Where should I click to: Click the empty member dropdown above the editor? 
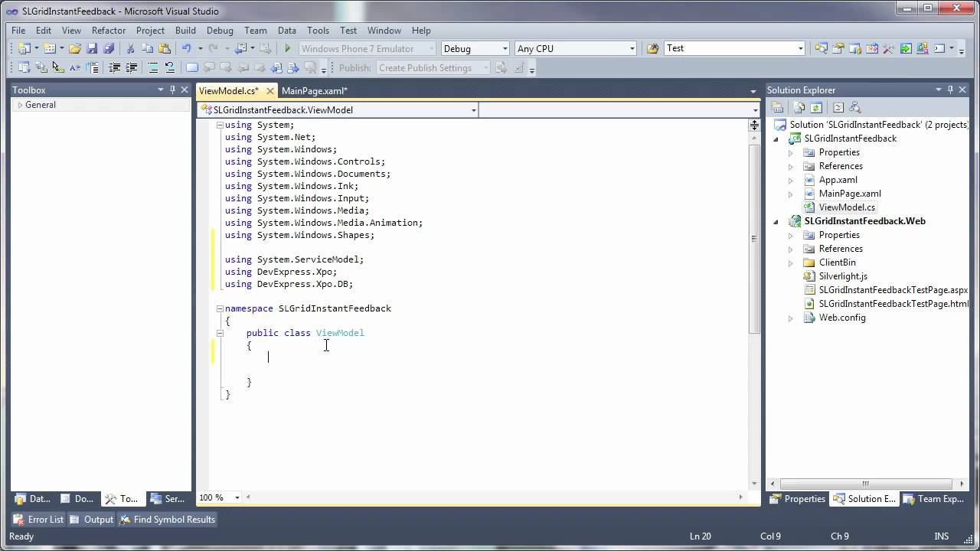619,110
